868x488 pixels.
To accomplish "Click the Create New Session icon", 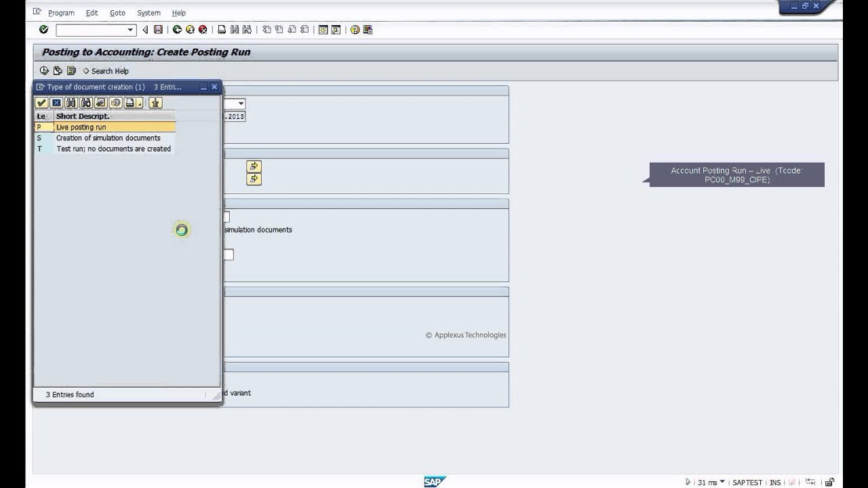I will click(323, 30).
